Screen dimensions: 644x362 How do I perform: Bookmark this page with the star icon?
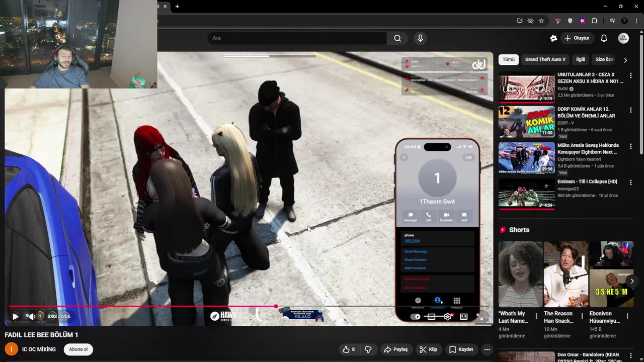[x=541, y=21]
